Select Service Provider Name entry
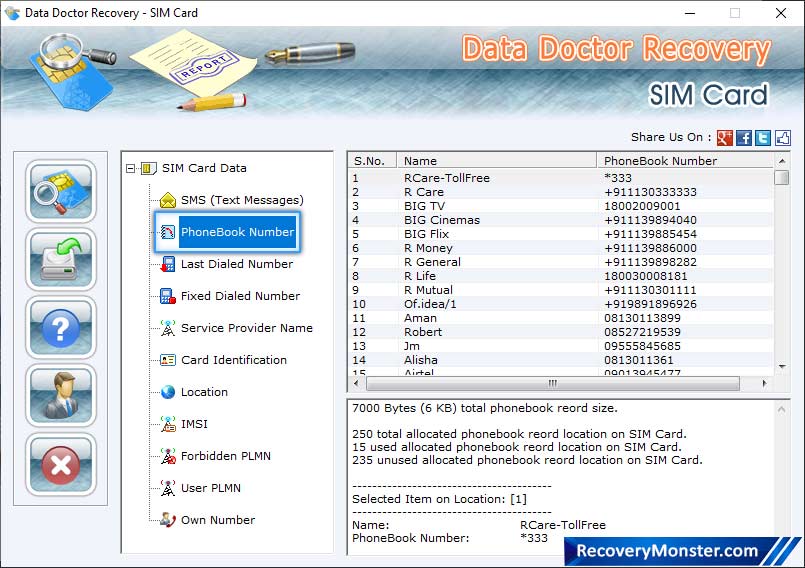Viewport: 805px width, 568px height. [246, 328]
